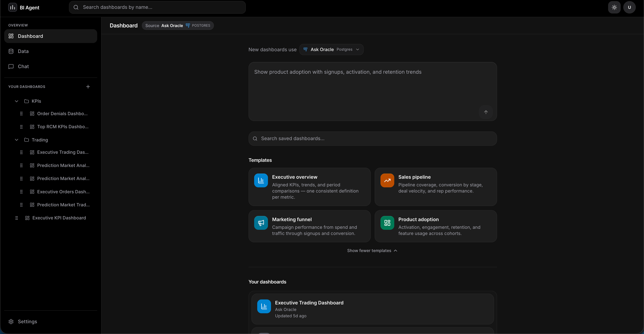Click drag handle beside Executive Trading Dashboard
The image size is (644, 334).
tap(21, 152)
